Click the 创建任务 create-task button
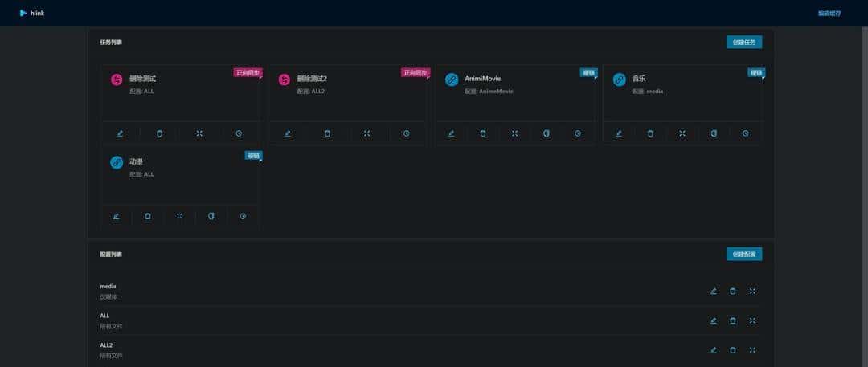The width and height of the screenshot is (868, 367). point(744,42)
